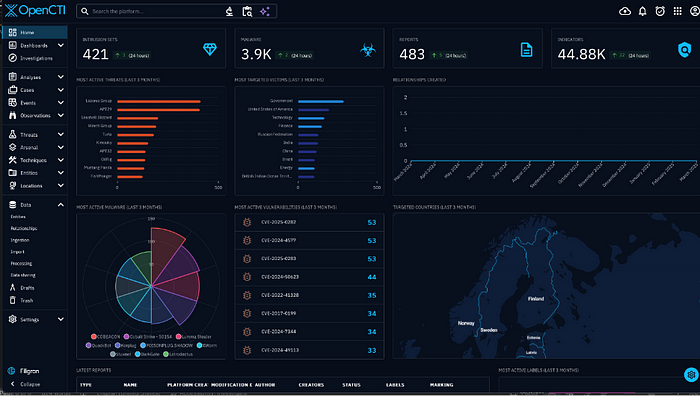Screen dimensions: 700x396
Task: Toggle COBEACON series in malware legend
Action: tap(106, 337)
